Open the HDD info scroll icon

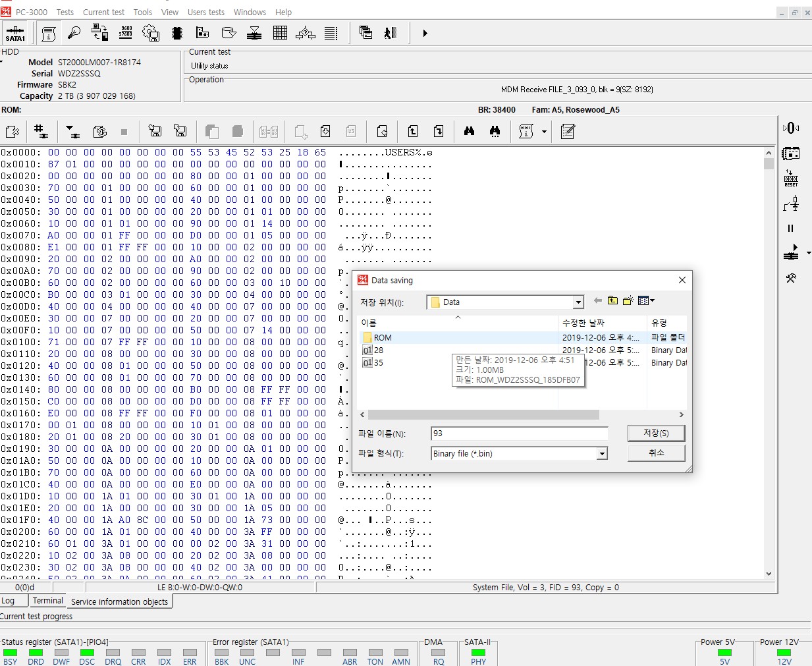(48, 33)
